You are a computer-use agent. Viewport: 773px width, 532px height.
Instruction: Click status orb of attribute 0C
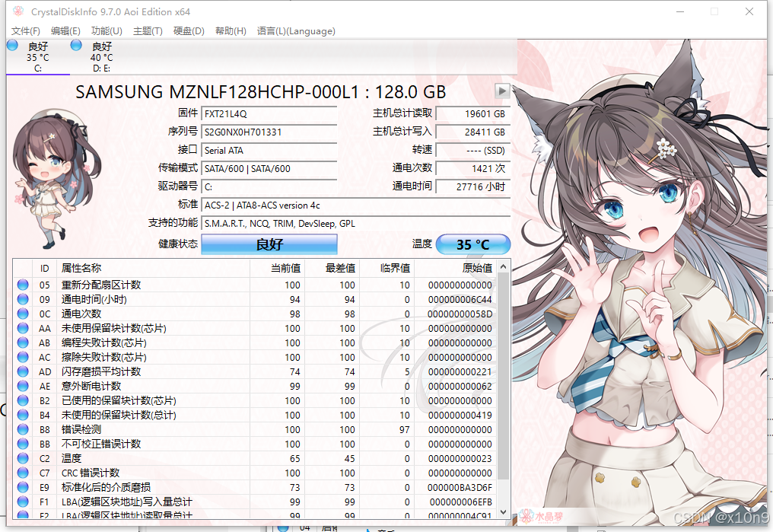[23, 314]
